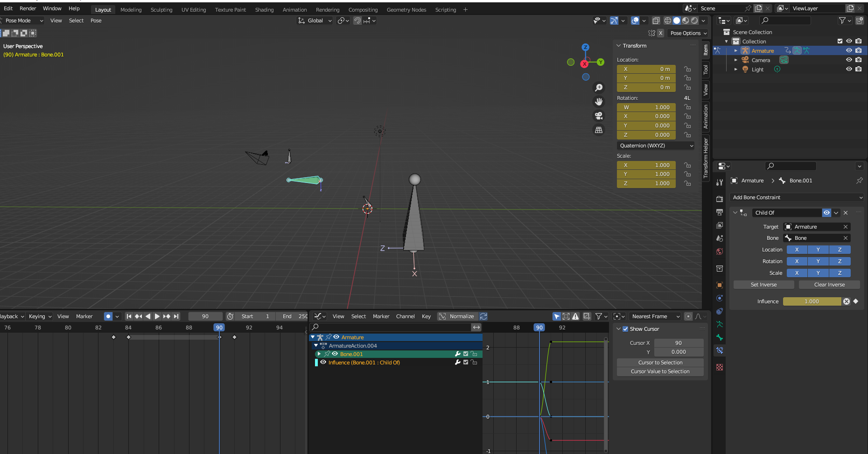Click the Clear Inverse button
The height and width of the screenshot is (454, 868).
(x=829, y=285)
